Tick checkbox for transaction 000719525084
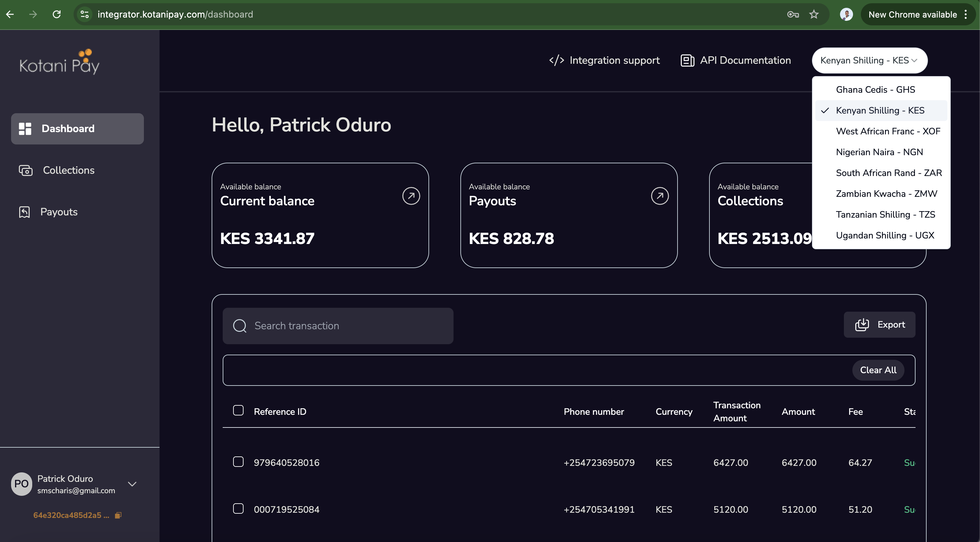 tap(238, 508)
